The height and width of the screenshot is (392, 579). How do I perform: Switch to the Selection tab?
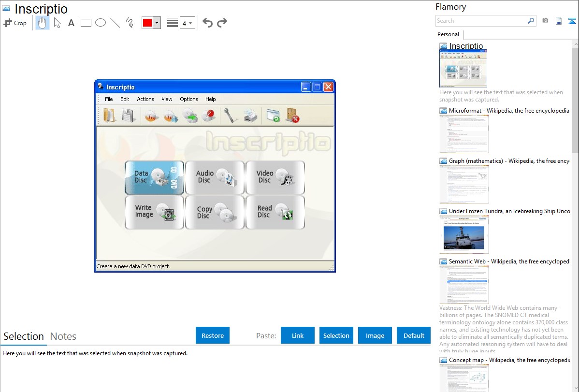[x=24, y=336]
